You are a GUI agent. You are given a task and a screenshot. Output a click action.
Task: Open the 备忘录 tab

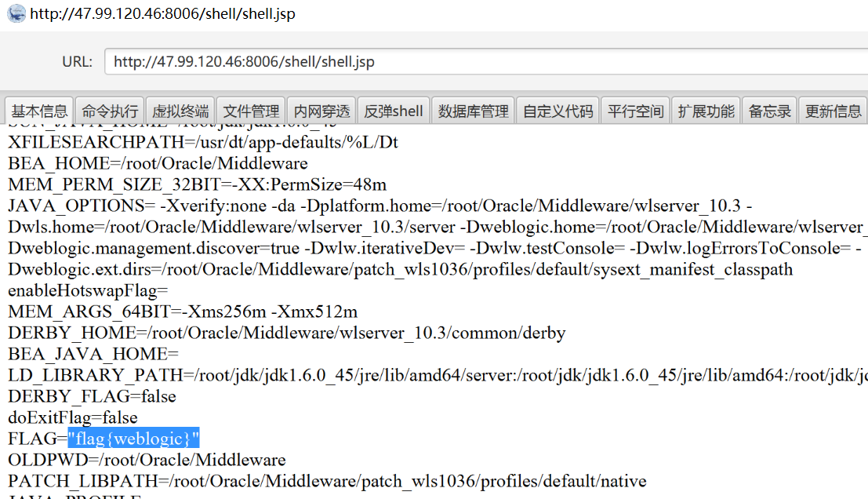point(769,110)
